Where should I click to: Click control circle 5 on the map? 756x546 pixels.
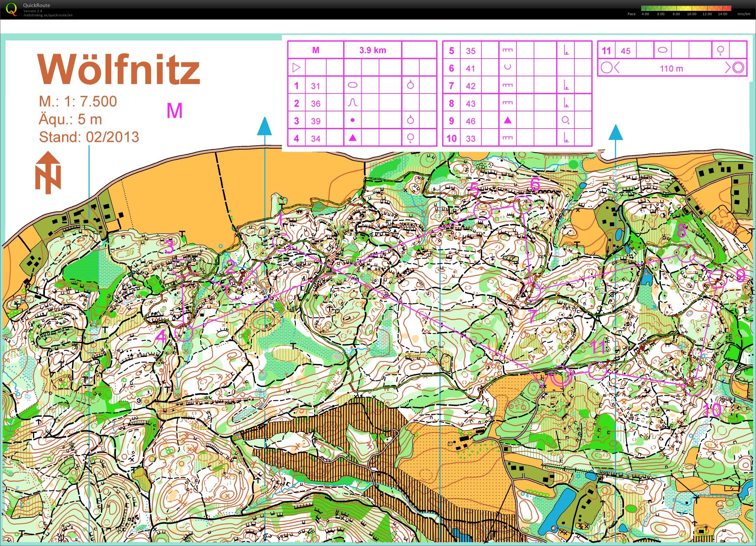[x=483, y=210]
